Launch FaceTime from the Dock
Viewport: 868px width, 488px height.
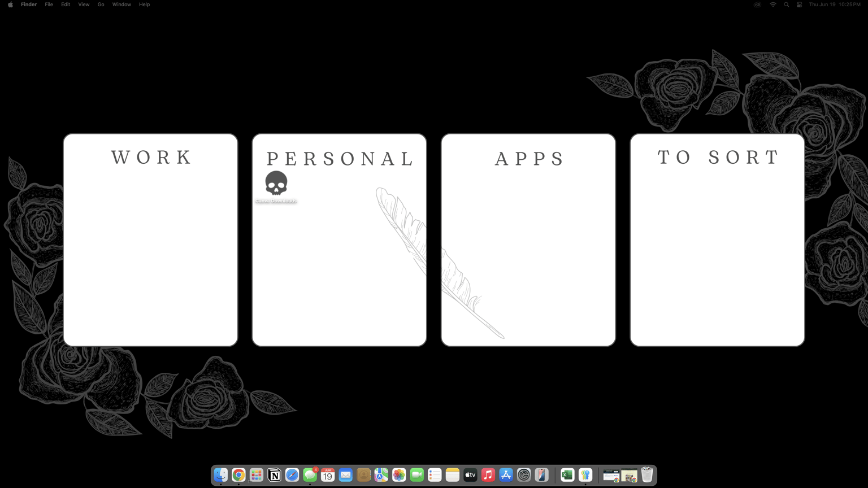417,475
